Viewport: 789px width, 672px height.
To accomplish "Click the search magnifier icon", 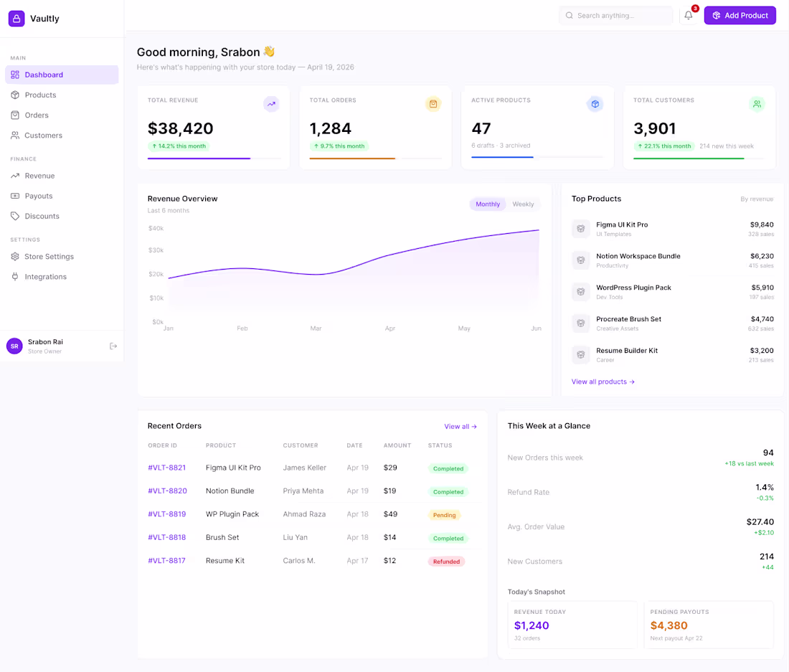I will coord(569,16).
